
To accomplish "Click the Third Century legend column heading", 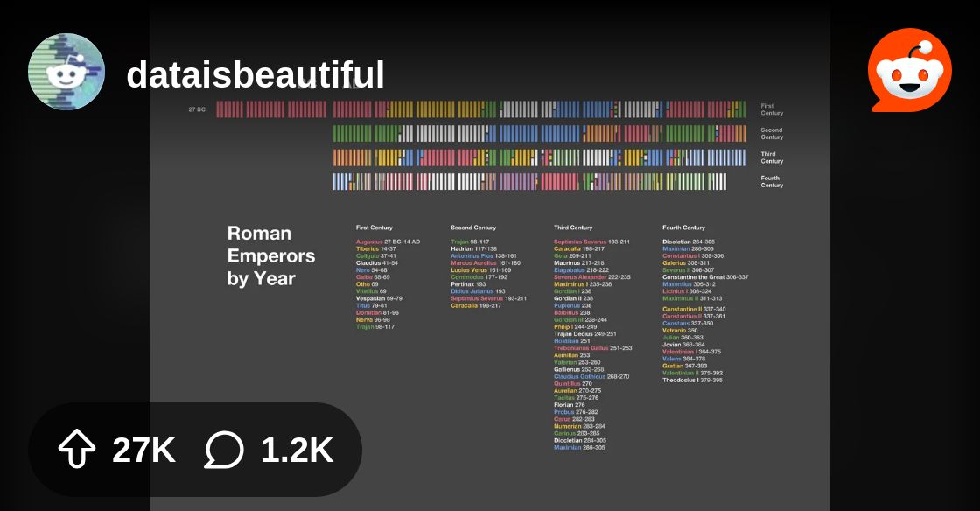I will (x=573, y=227).
